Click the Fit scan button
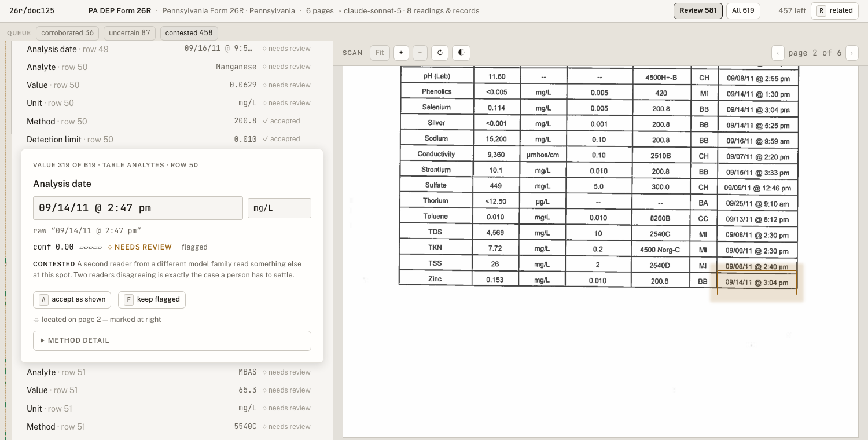The width and height of the screenshot is (868, 440). tap(380, 53)
